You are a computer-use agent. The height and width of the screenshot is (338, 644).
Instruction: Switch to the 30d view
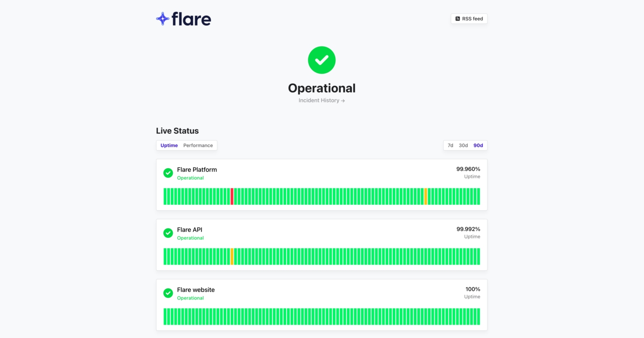[463, 145]
